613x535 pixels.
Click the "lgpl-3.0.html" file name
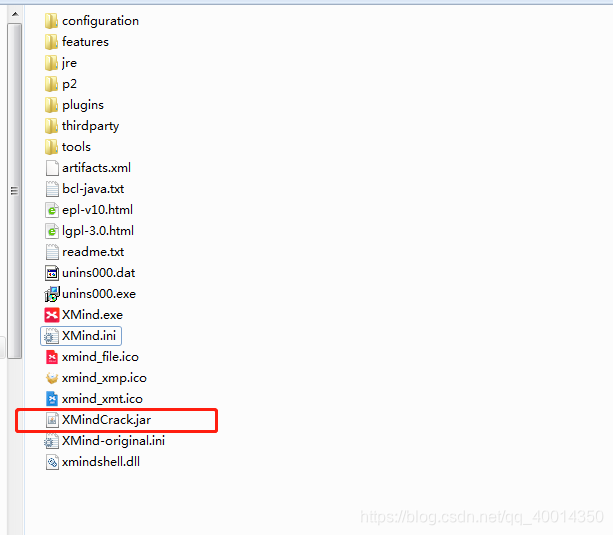(x=98, y=231)
